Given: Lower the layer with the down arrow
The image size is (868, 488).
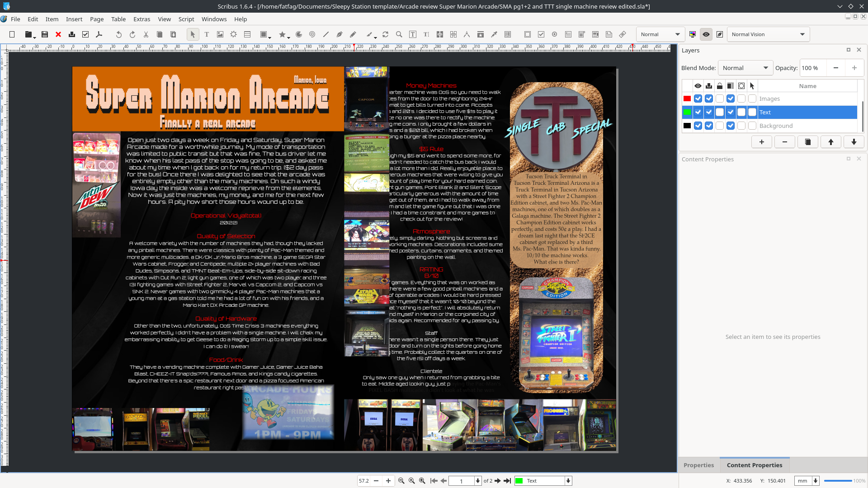Looking at the screenshot, I should click(854, 142).
